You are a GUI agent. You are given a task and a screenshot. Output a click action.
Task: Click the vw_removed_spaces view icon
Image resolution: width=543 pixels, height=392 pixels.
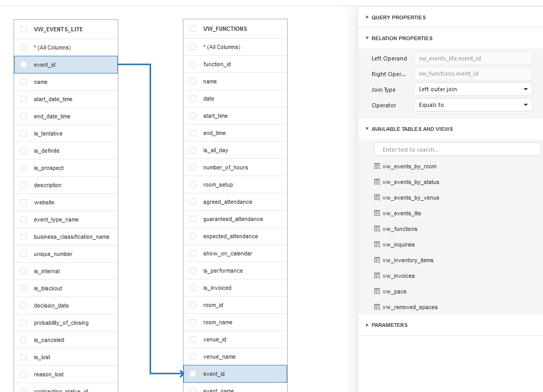click(x=377, y=307)
